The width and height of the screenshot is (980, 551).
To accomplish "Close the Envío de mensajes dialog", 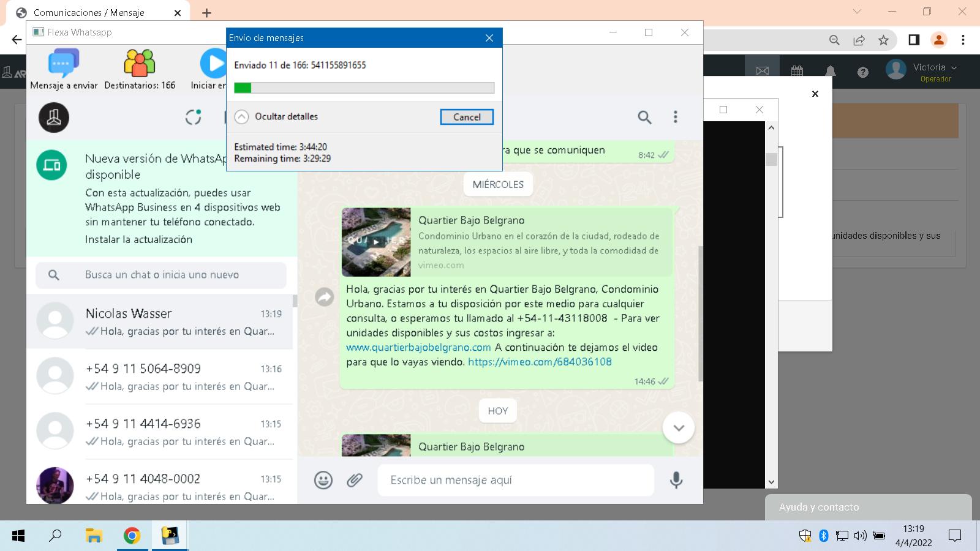I will 489,38.
